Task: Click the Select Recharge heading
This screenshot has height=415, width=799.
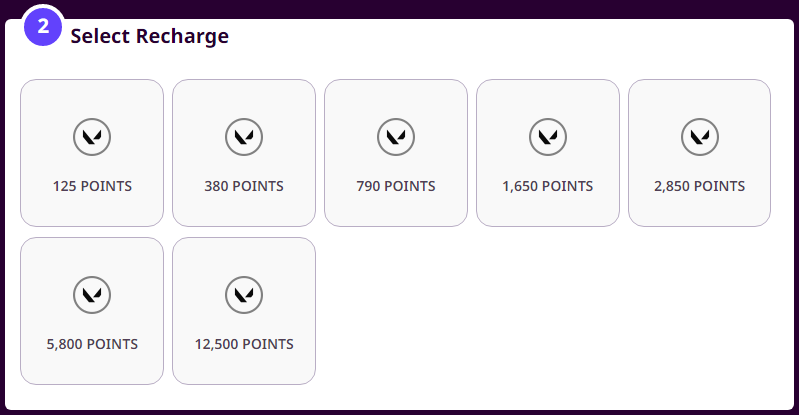Action: point(150,37)
